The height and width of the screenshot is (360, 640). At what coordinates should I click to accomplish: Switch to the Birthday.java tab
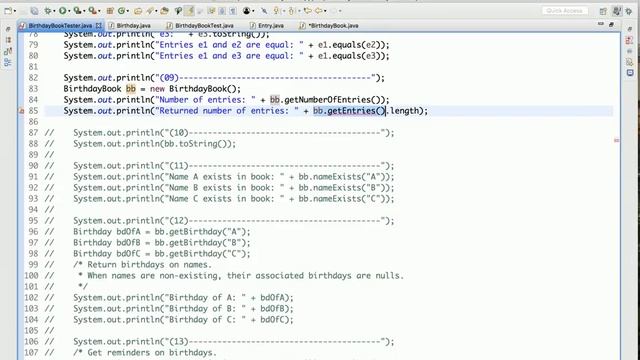coord(133,25)
